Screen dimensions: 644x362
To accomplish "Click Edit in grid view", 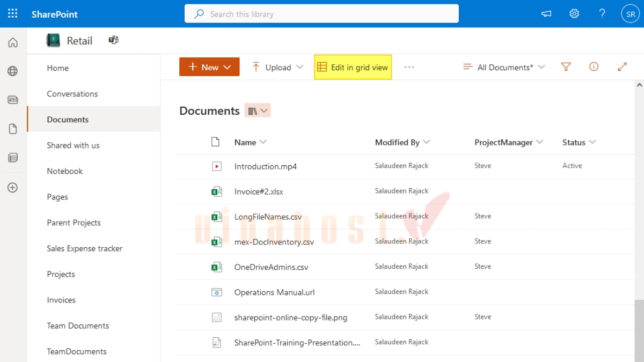I will (x=353, y=67).
